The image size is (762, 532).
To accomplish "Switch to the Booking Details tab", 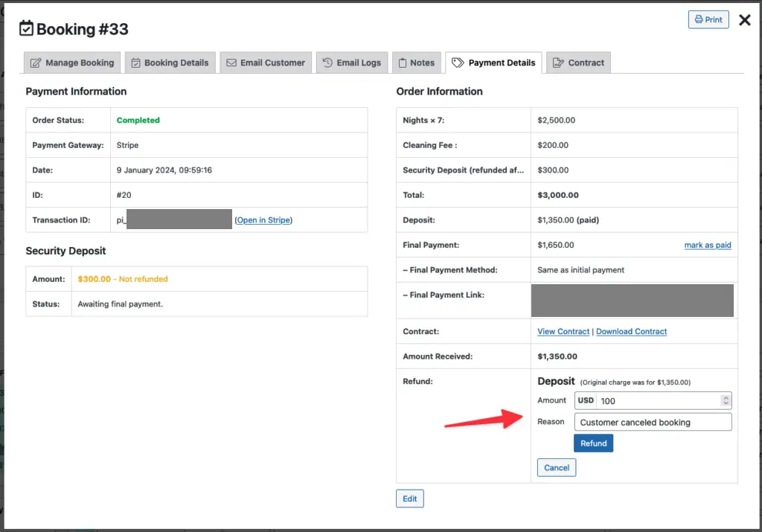I will click(170, 63).
